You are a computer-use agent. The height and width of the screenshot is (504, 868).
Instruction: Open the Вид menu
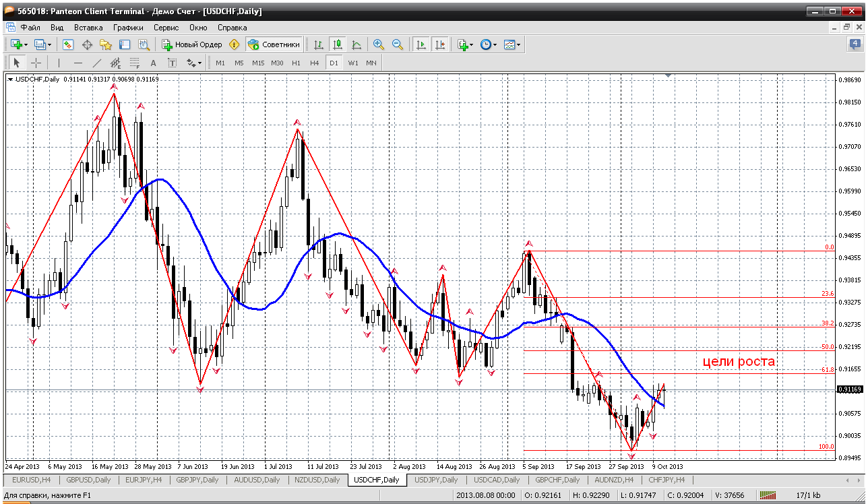57,28
